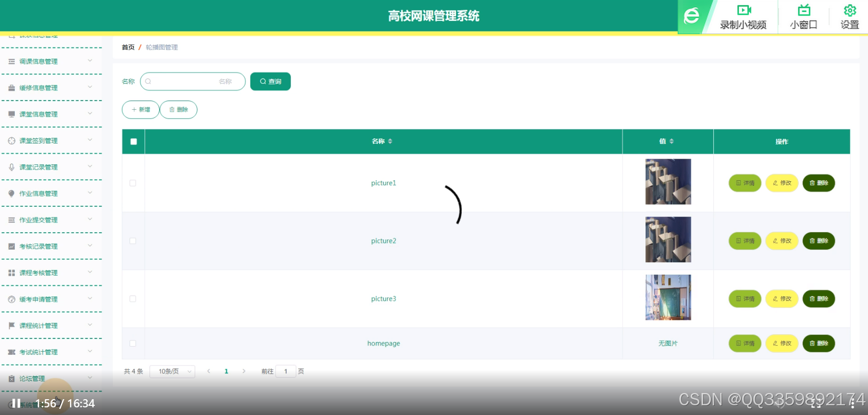Expand 课程统计管理 chevron

(x=90, y=325)
